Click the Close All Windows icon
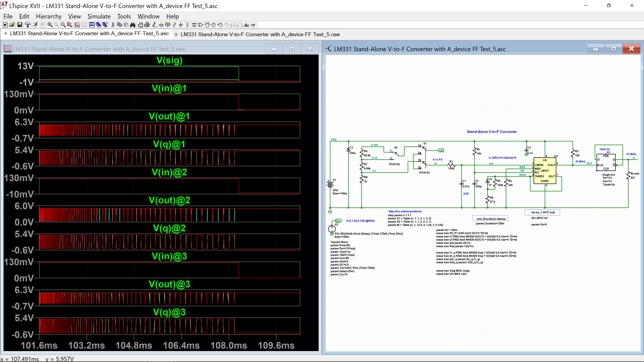 [x=105, y=25]
